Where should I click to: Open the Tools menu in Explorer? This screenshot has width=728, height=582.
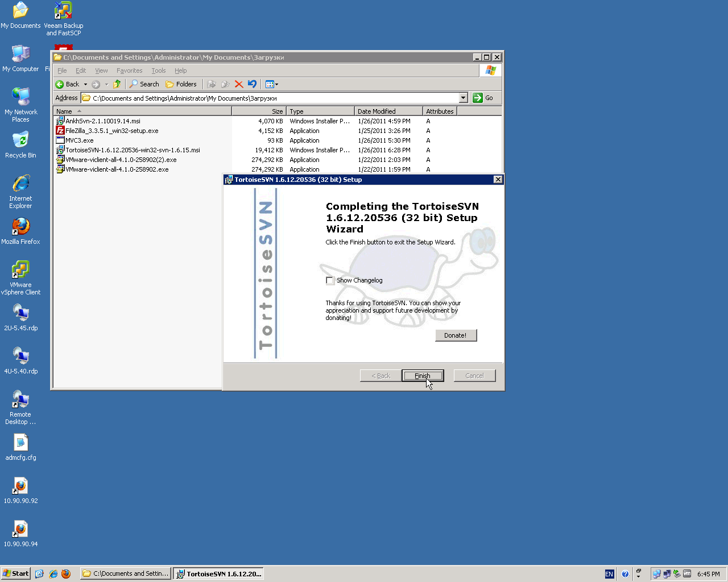159,70
